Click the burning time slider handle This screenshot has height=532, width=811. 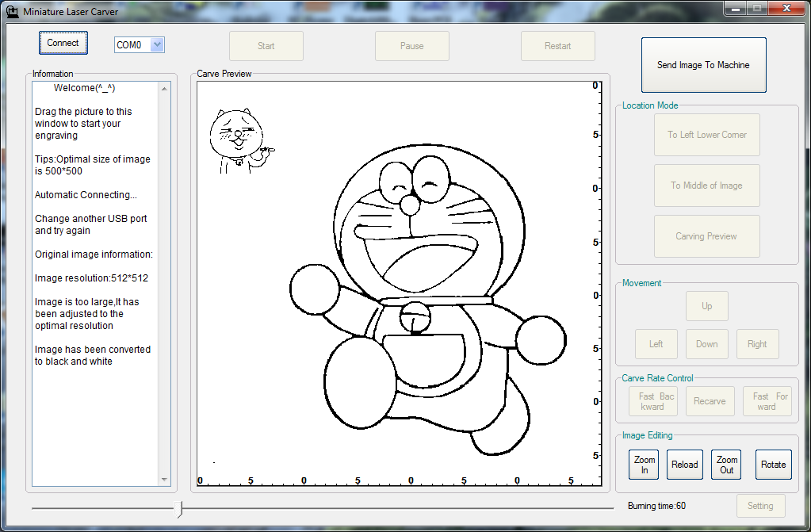[x=178, y=509]
